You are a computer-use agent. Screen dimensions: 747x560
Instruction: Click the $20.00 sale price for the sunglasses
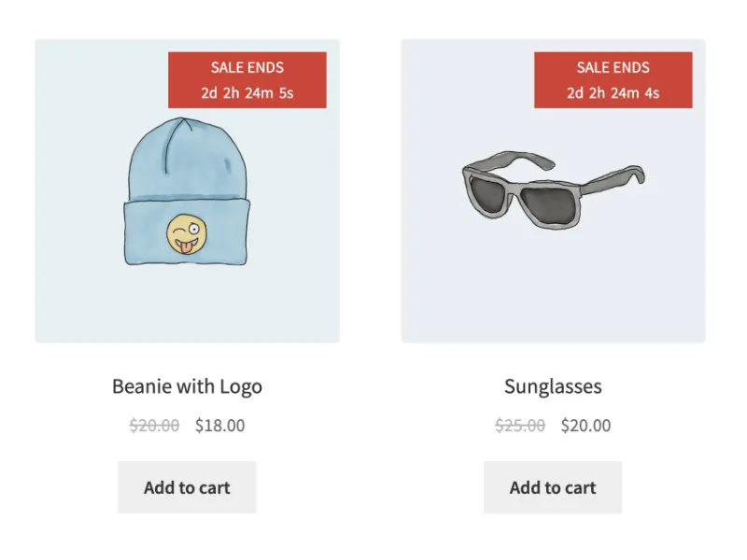[585, 425]
